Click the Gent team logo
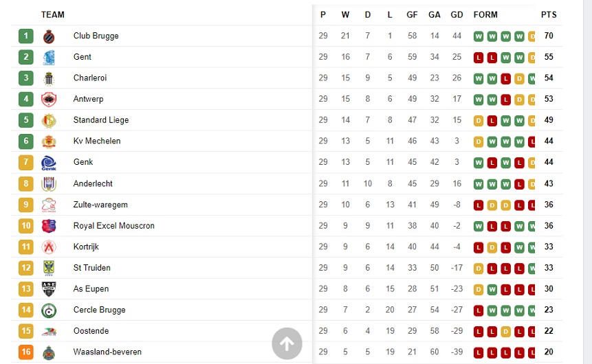The width and height of the screenshot is (592, 364). coord(49,57)
